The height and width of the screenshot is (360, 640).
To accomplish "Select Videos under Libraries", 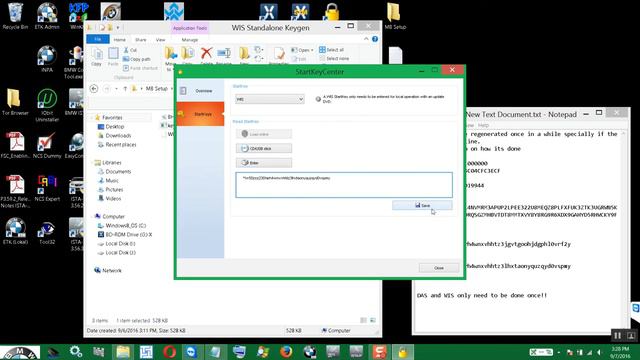I will pyautogui.click(x=109, y=198).
